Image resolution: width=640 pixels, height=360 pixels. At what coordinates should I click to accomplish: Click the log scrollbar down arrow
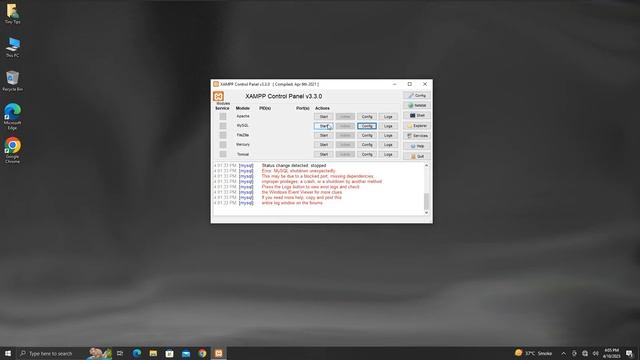(427, 213)
